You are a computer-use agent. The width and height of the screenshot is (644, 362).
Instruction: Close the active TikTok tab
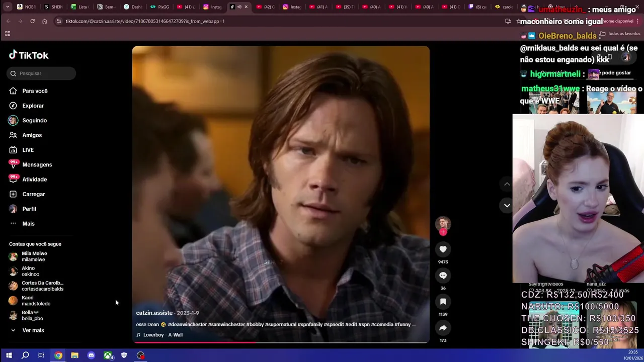pos(246,7)
